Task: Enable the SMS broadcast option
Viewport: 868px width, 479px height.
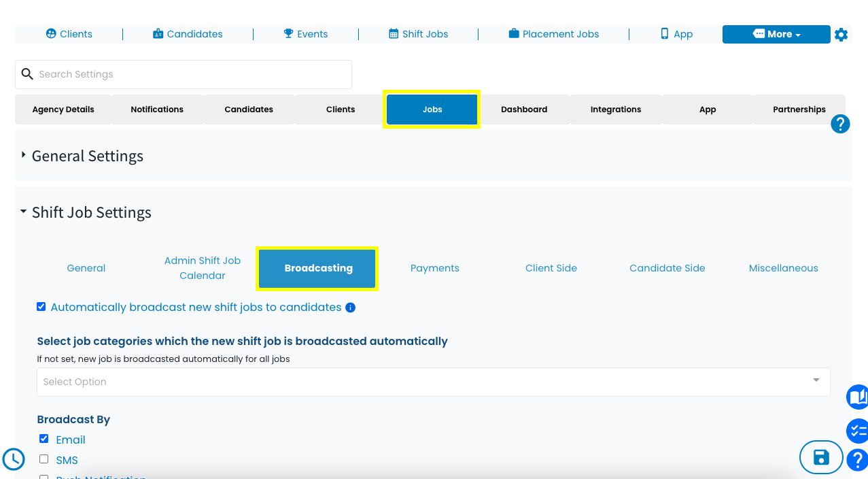Action: coord(44,459)
